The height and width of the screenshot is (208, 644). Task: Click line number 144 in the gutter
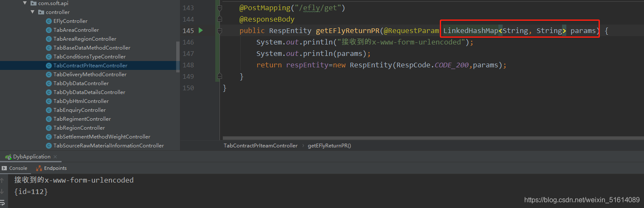click(188, 19)
